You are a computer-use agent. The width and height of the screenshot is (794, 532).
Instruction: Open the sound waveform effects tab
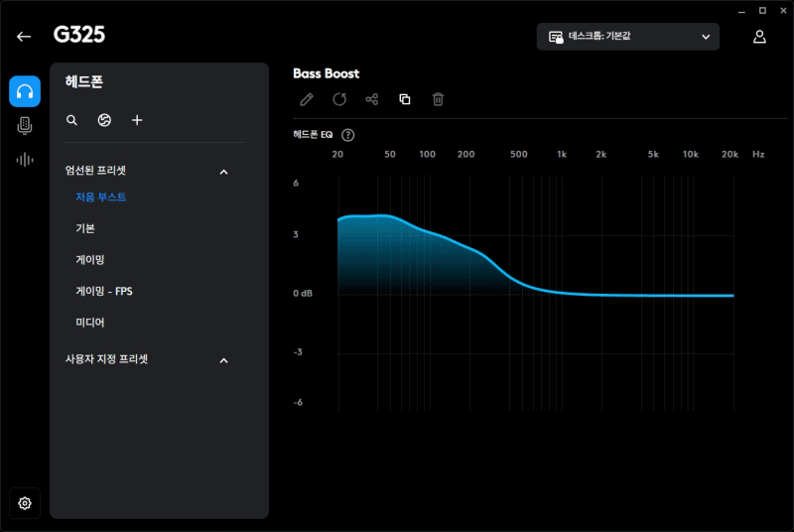pyautogui.click(x=25, y=161)
